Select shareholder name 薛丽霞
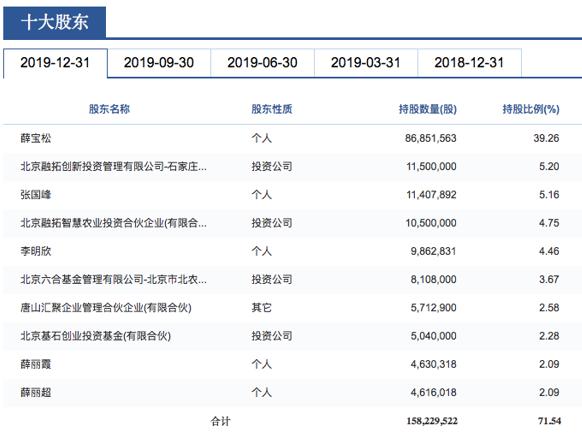This screenshot has width=582, height=439. tap(36, 364)
